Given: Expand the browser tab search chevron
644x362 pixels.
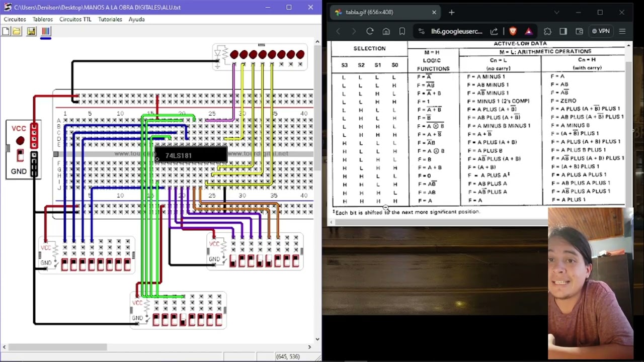Looking at the screenshot, I should tap(556, 12).
